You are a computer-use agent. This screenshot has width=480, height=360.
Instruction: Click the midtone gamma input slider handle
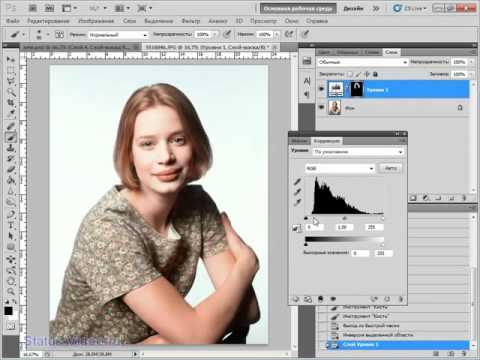coord(344,218)
